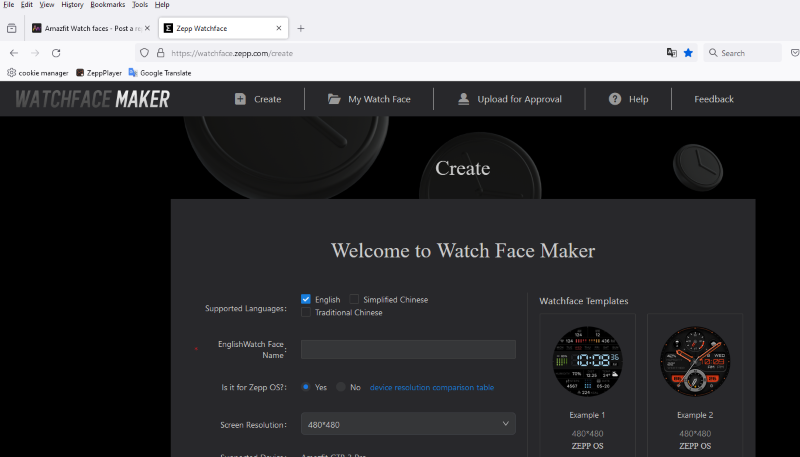The width and height of the screenshot is (800, 457).
Task: Click the tracking protection shield icon
Action: coord(144,53)
